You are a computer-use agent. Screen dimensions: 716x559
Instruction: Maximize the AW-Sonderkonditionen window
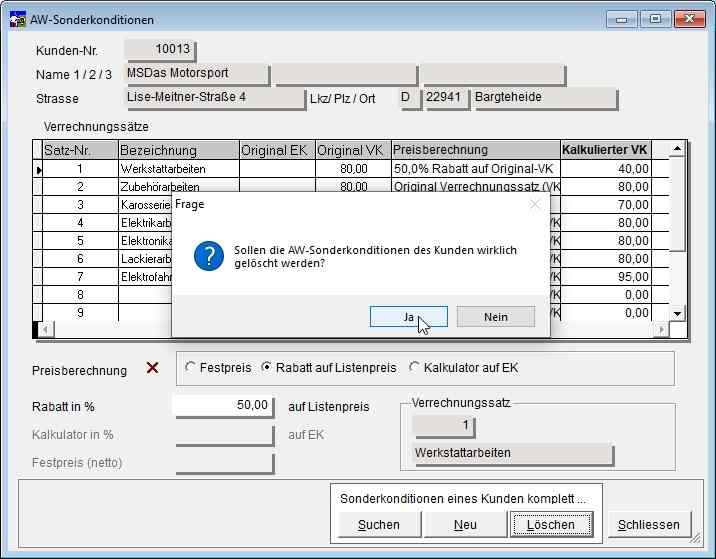(x=656, y=19)
